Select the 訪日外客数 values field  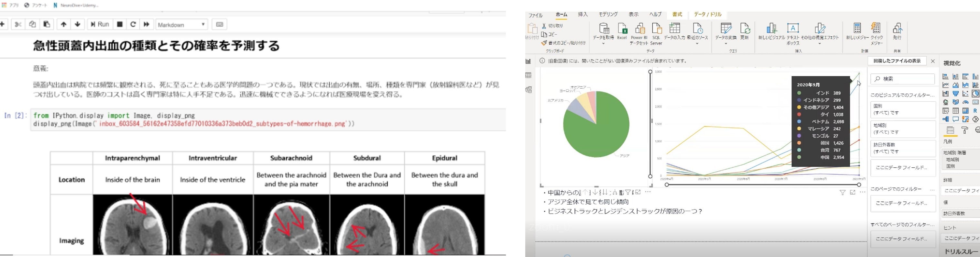960,214
